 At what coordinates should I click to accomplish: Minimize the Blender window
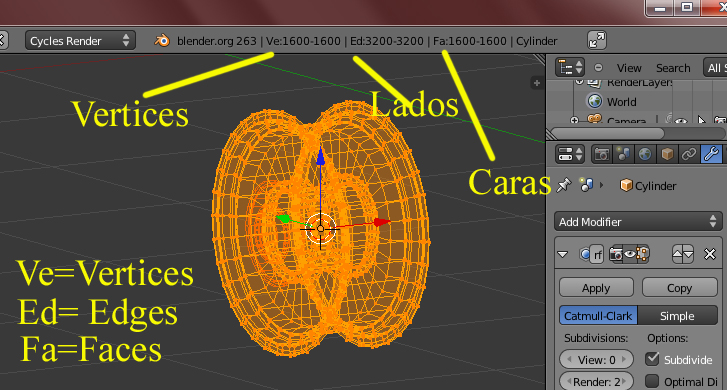(660, 8)
